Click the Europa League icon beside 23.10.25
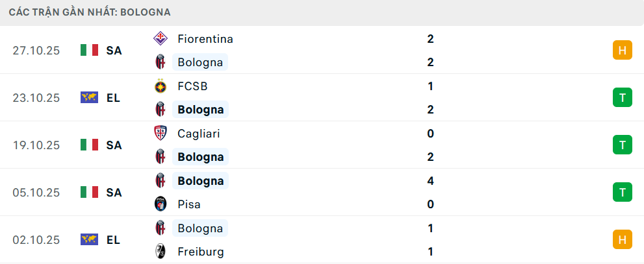This screenshot has height=264, width=644. click(x=89, y=97)
